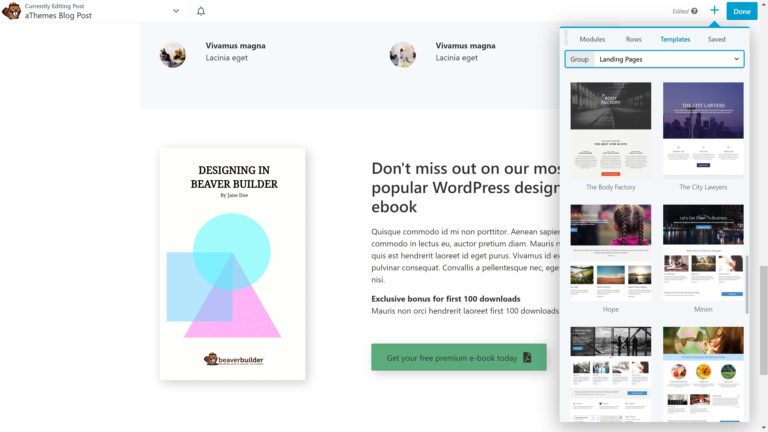768x432 pixels.
Task: Click the right Vivamus magna name
Action: click(465, 46)
